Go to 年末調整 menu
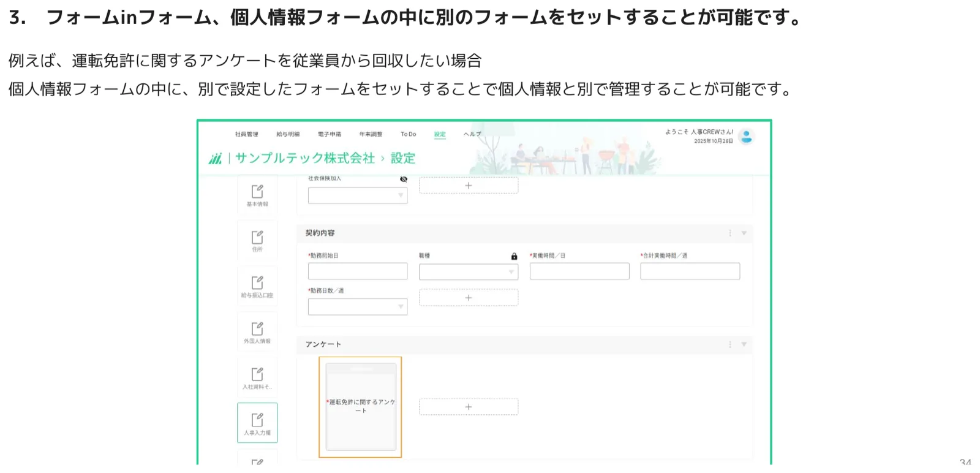Viewport: 980px width, 473px height. [x=371, y=134]
